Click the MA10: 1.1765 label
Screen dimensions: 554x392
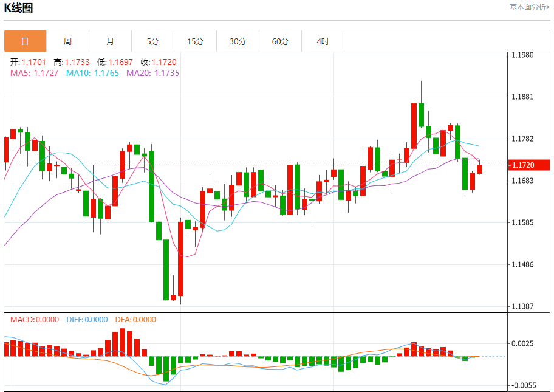click(92, 73)
